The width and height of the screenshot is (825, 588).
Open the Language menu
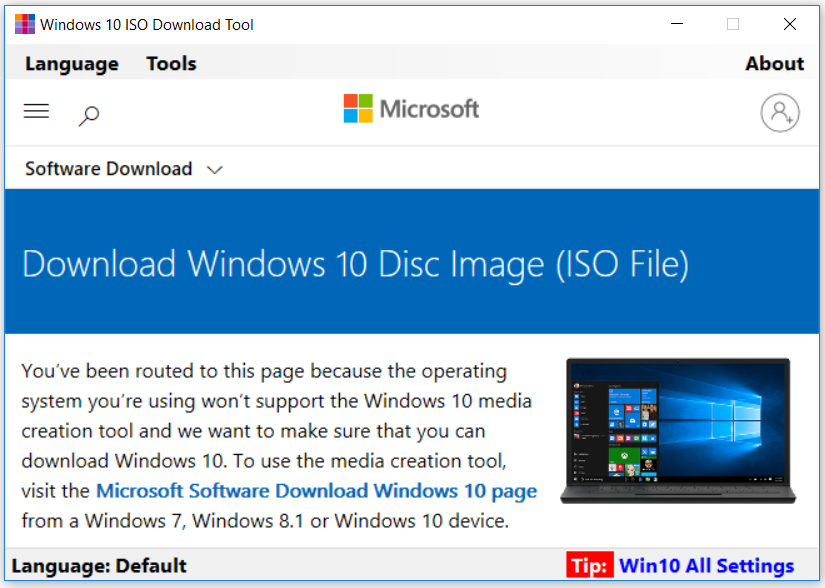72,64
